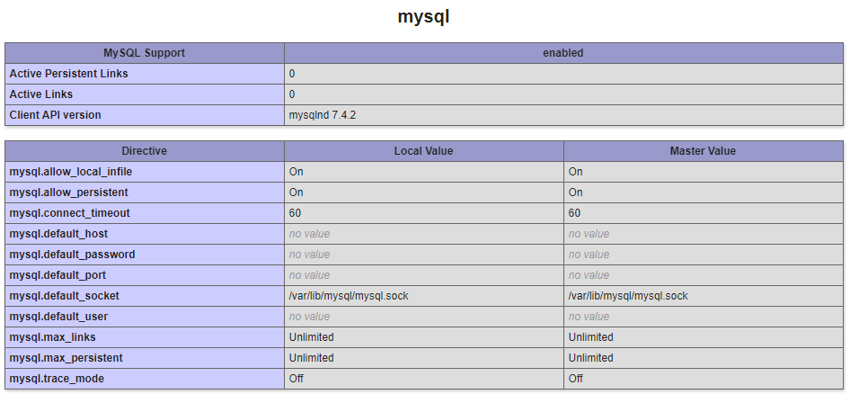868x403 pixels.
Task: Click the Client API version label
Action: coord(56,115)
